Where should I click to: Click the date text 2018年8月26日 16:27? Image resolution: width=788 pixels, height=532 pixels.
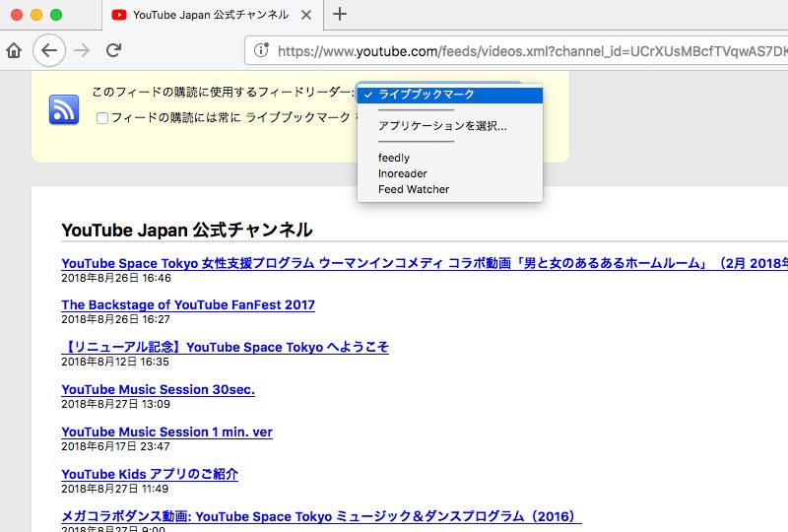pyautogui.click(x=115, y=319)
